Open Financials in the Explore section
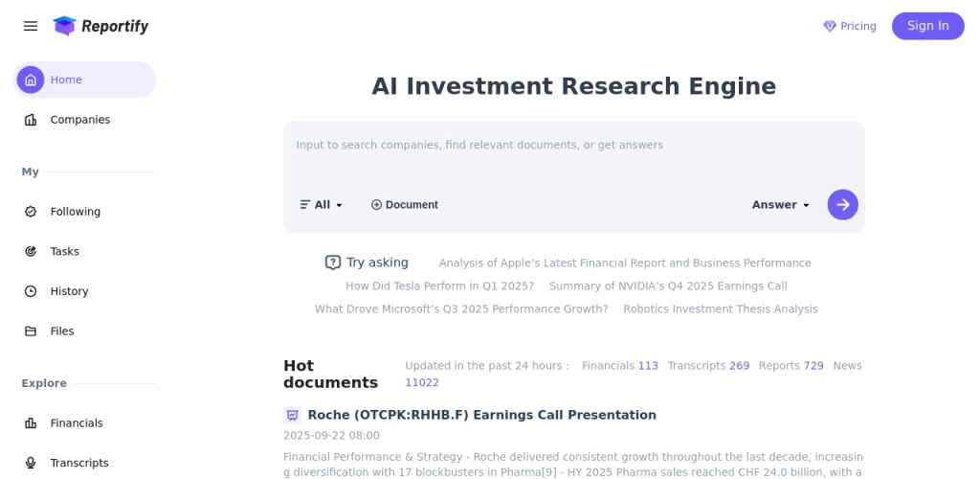 tap(77, 422)
